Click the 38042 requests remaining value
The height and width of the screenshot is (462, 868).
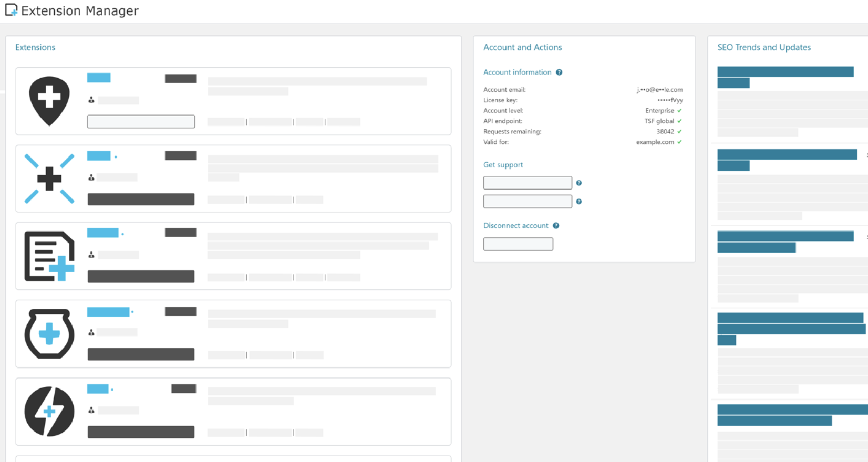tap(665, 132)
